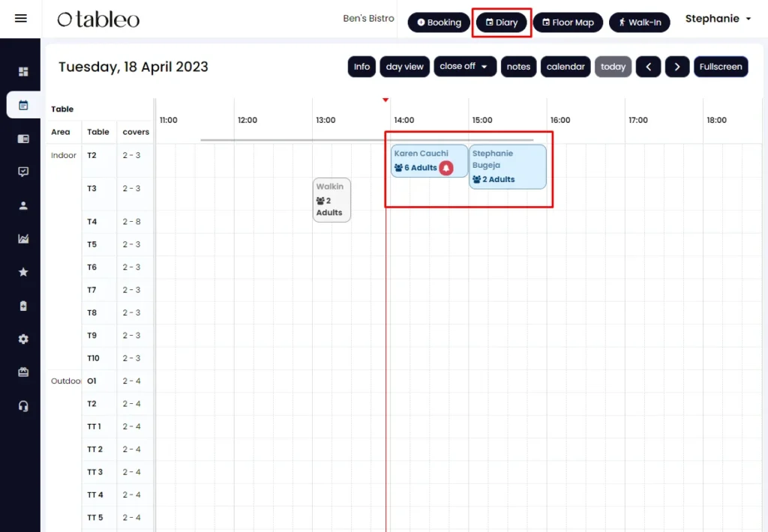The image size is (768, 532).
Task: Open the feedback checkmark chat icon in sidebar
Action: (23, 172)
